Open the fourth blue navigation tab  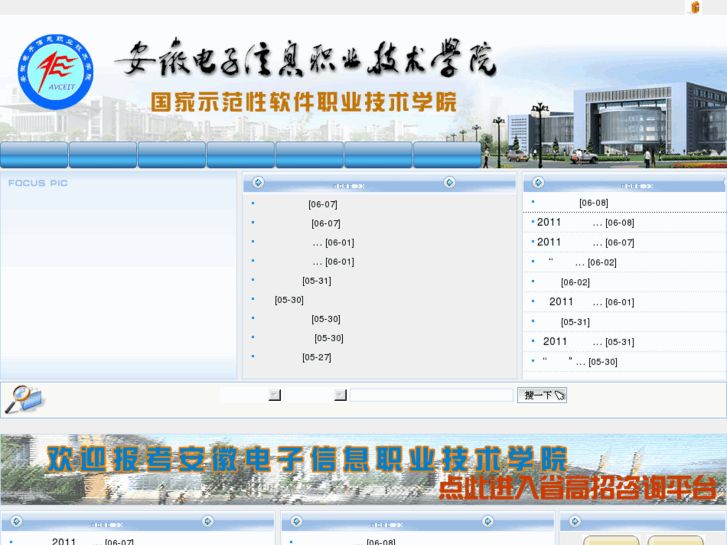(241, 154)
